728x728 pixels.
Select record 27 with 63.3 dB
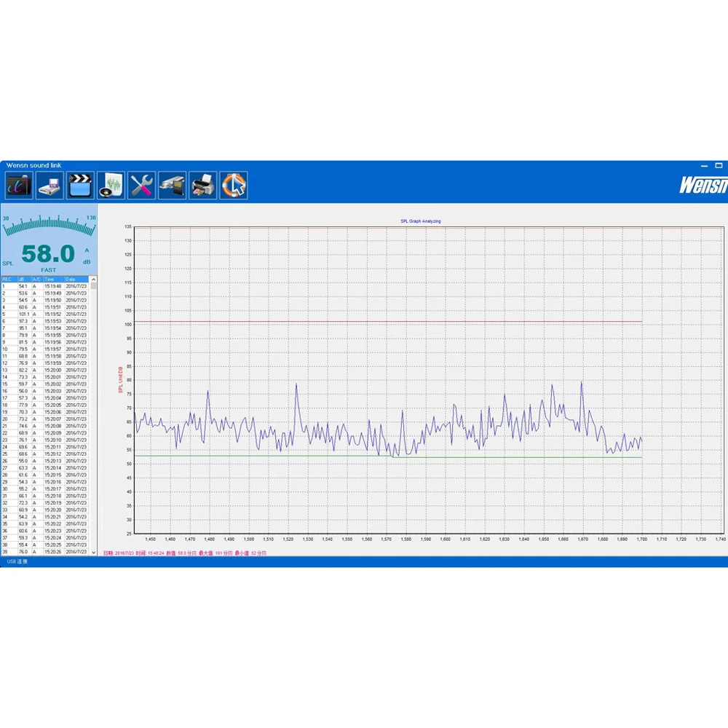click(45, 468)
